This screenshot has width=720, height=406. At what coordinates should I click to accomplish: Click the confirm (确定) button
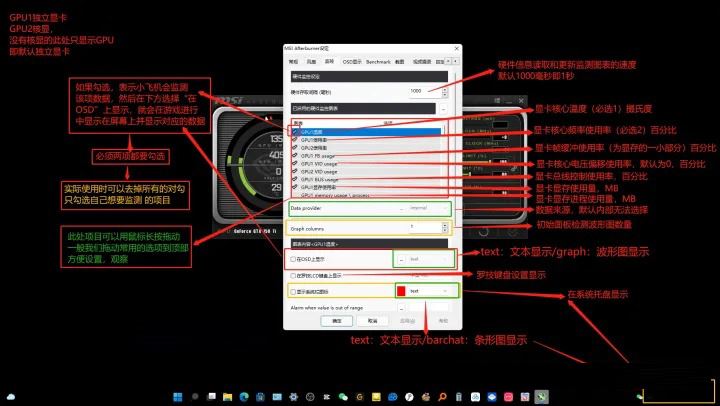(337, 321)
